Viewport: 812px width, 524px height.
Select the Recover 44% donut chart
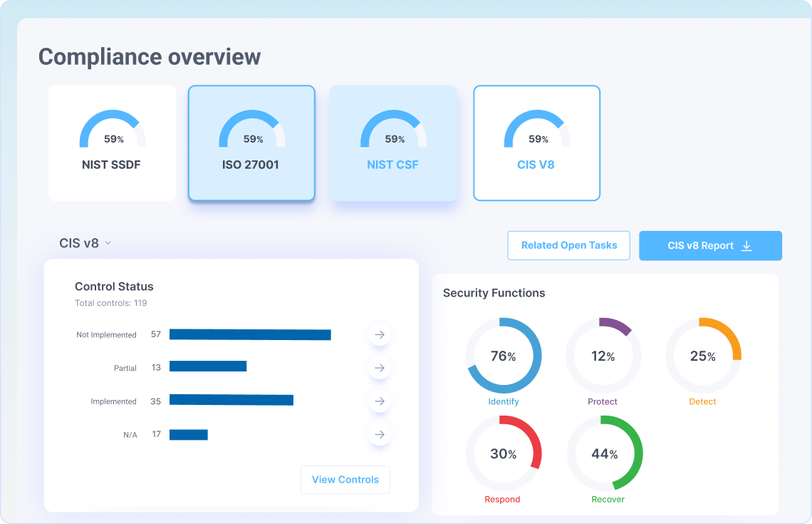[x=604, y=453]
